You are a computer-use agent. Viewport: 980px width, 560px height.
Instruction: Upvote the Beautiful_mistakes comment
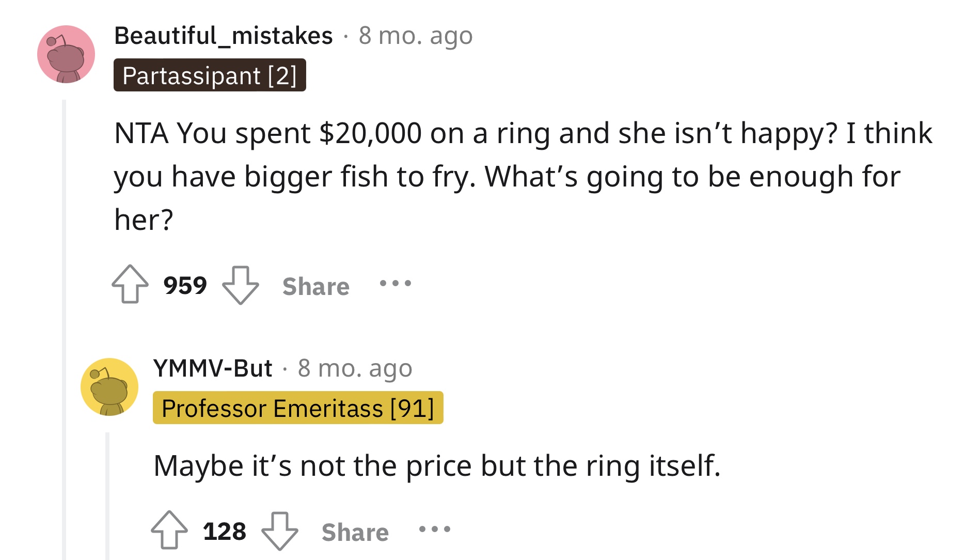tap(130, 284)
